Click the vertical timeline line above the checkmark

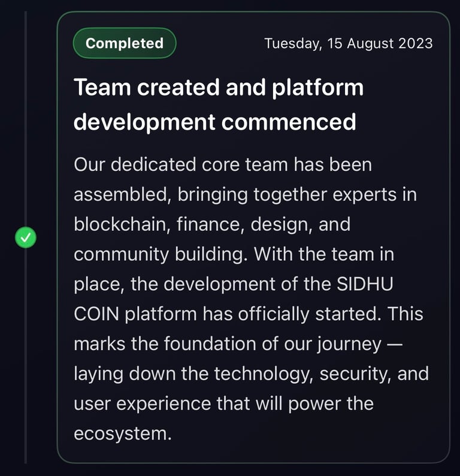tap(26, 118)
